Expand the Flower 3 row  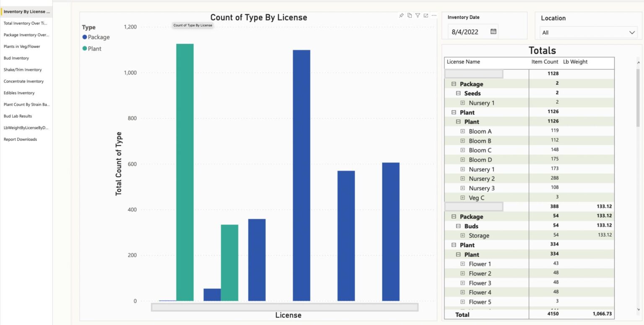[462, 283]
